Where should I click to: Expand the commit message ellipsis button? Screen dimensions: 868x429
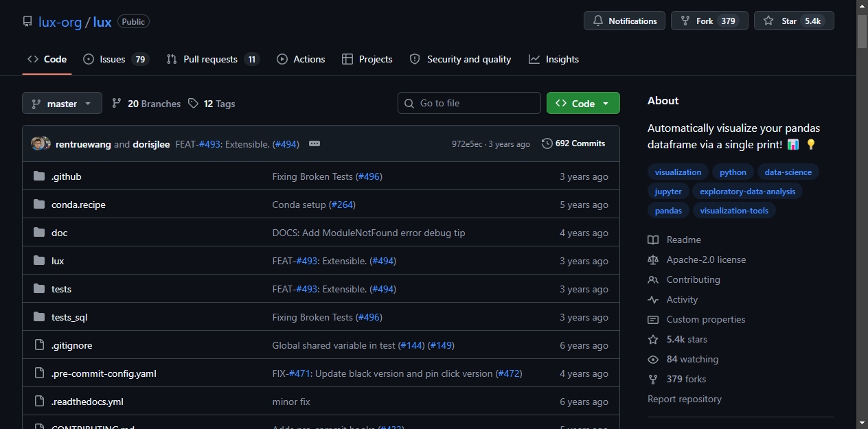(315, 143)
